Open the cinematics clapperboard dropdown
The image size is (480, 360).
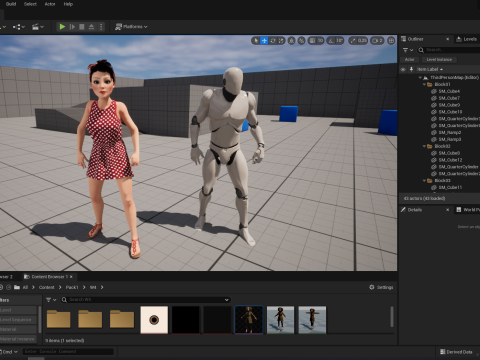click(37, 27)
